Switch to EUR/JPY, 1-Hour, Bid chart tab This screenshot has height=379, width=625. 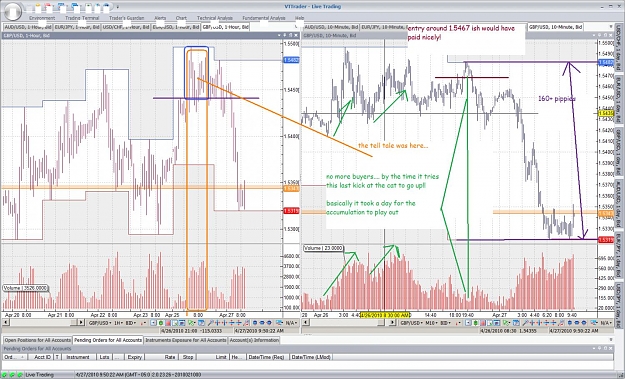click(x=77, y=27)
